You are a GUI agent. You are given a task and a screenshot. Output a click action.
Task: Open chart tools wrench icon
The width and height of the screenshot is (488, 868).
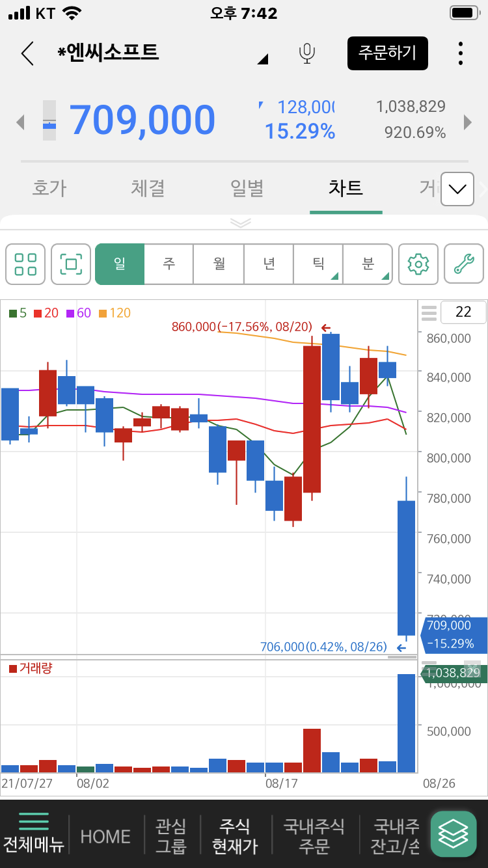point(464,264)
